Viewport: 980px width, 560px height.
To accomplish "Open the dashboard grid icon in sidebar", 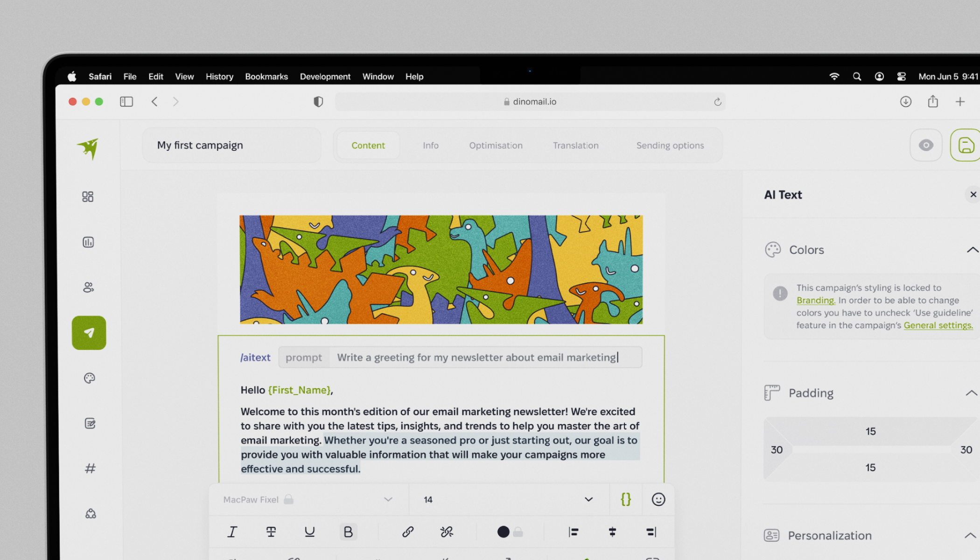I will tap(88, 196).
